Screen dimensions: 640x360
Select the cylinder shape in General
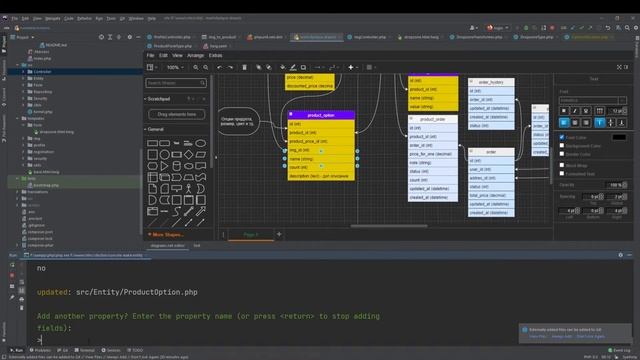pos(176,166)
